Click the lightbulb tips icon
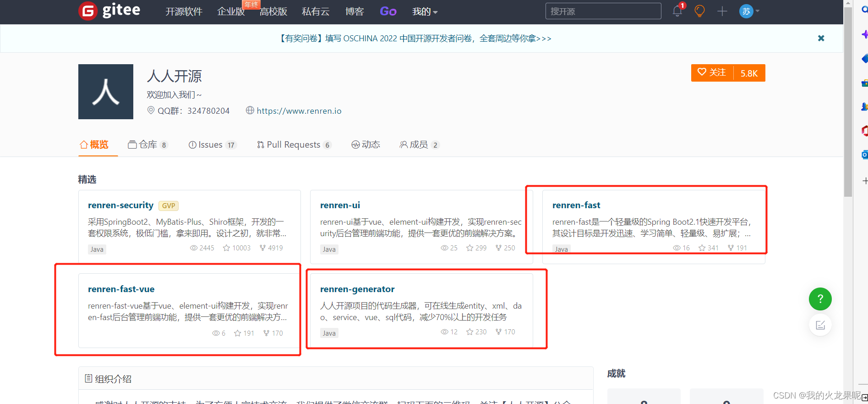Image resolution: width=868 pixels, height=404 pixels. coord(699,11)
